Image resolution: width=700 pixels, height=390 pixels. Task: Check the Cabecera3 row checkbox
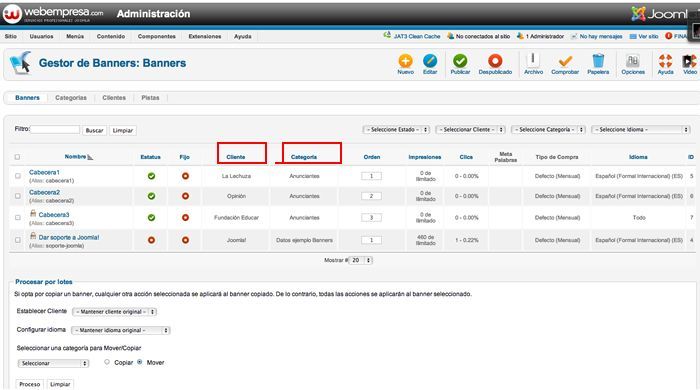17,218
